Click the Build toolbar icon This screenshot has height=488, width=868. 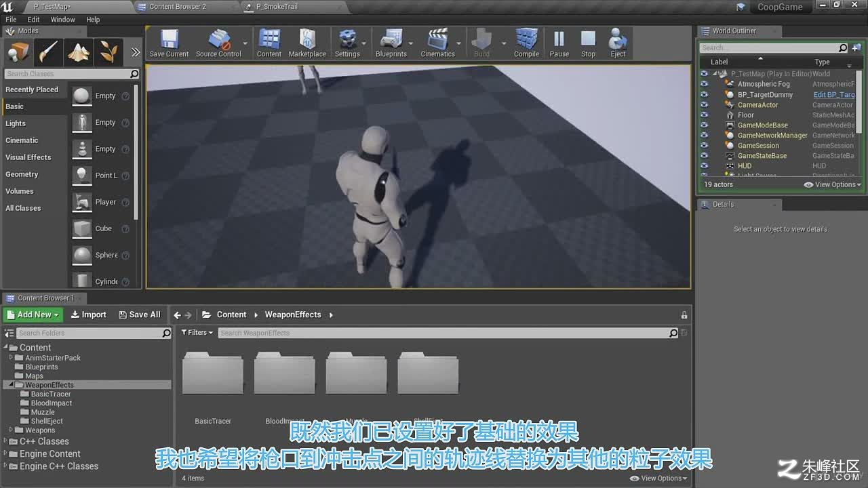tap(481, 39)
